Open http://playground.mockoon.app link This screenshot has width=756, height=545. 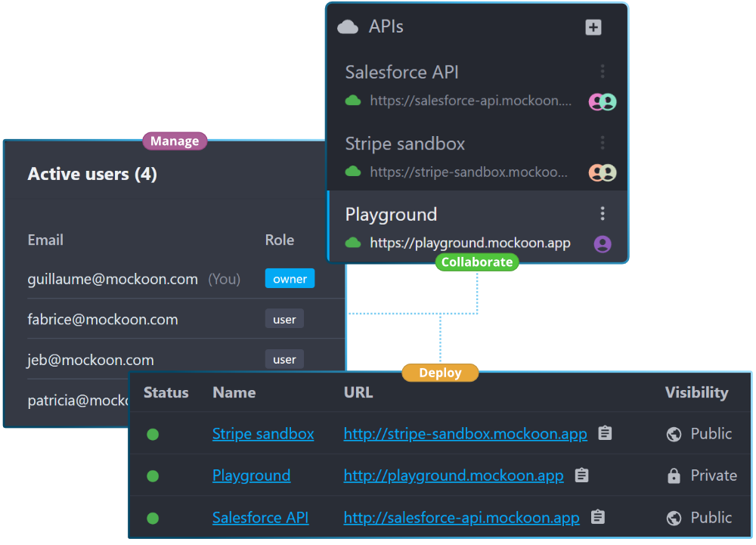pyautogui.click(x=453, y=475)
